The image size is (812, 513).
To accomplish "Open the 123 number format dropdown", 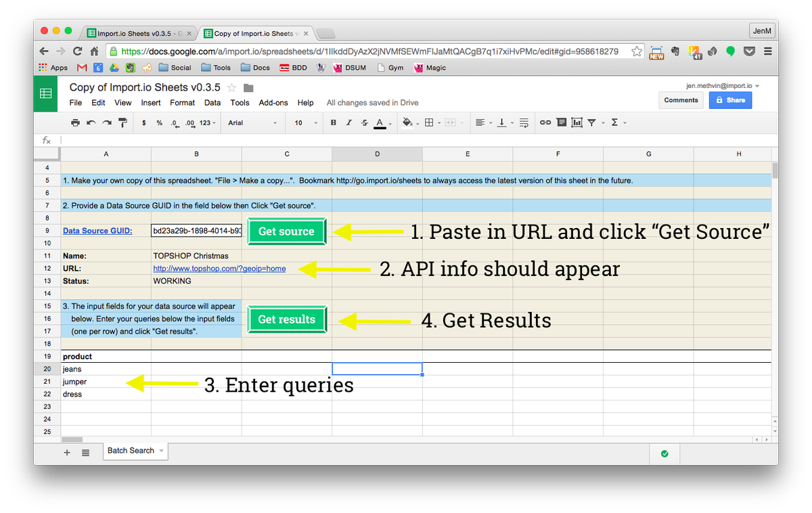I will pos(209,123).
